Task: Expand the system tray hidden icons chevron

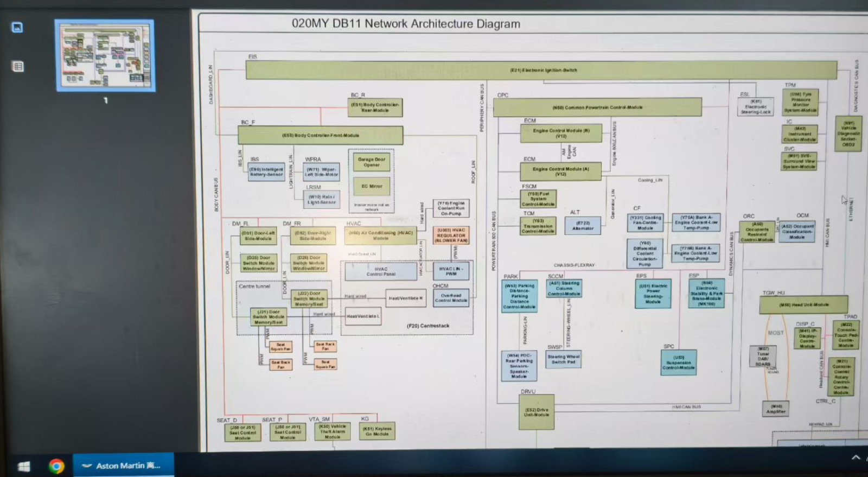Action: click(x=856, y=457)
